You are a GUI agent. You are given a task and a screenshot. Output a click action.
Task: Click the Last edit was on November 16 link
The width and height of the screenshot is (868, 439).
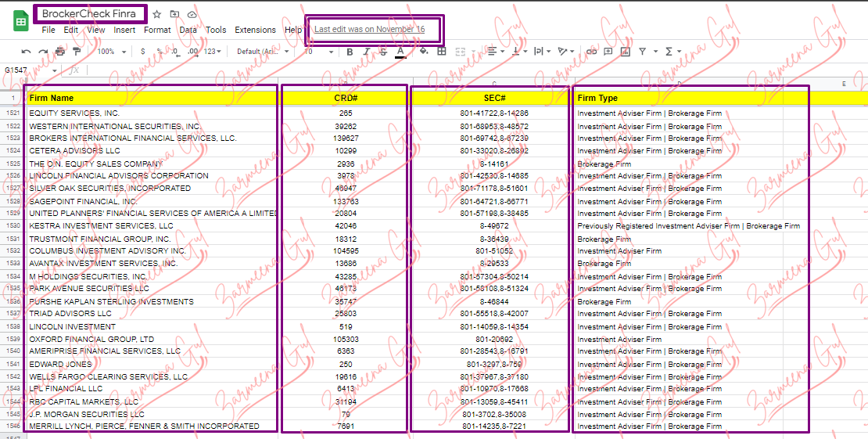[369, 29]
